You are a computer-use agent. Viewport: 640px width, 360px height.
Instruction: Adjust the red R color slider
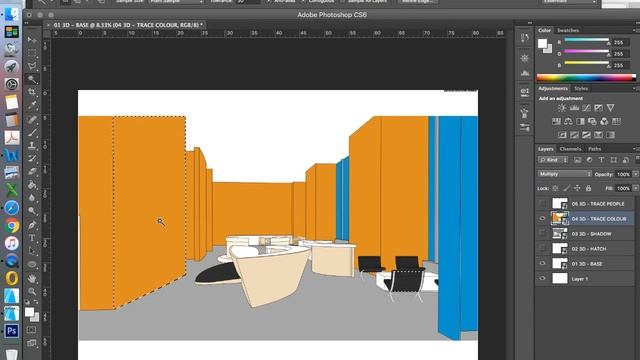tap(587, 40)
